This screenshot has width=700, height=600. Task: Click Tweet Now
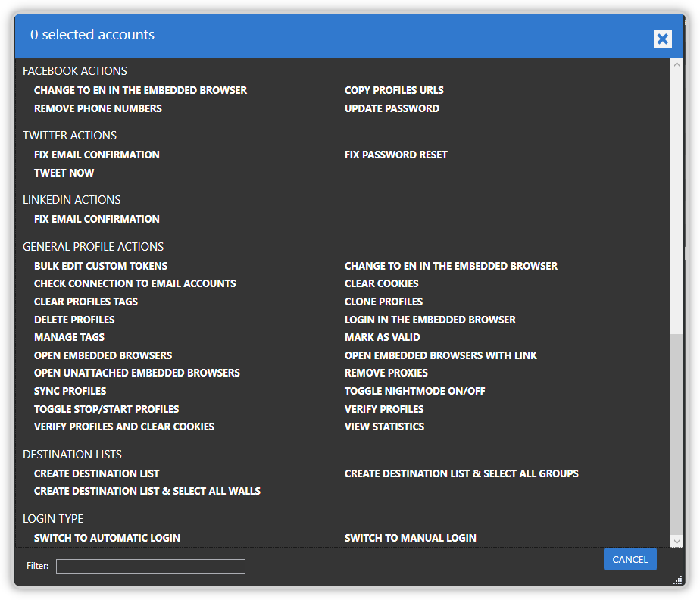click(64, 173)
